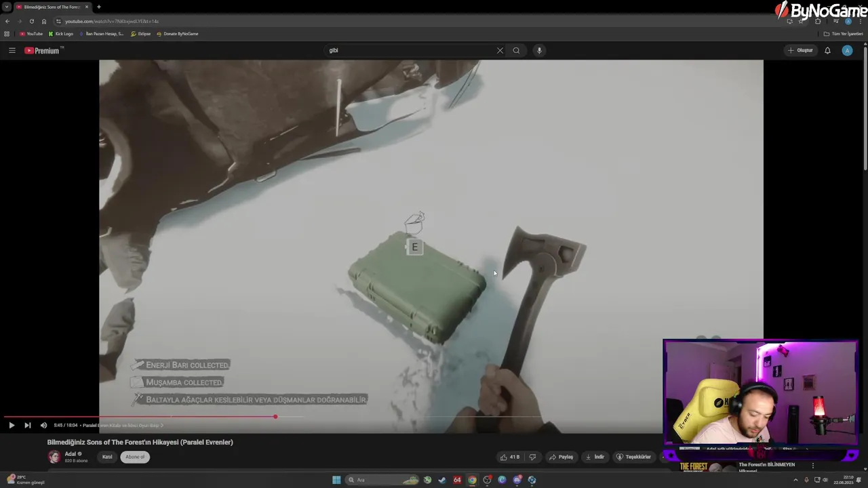Open the Windows Start menu

tap(336, 480)
